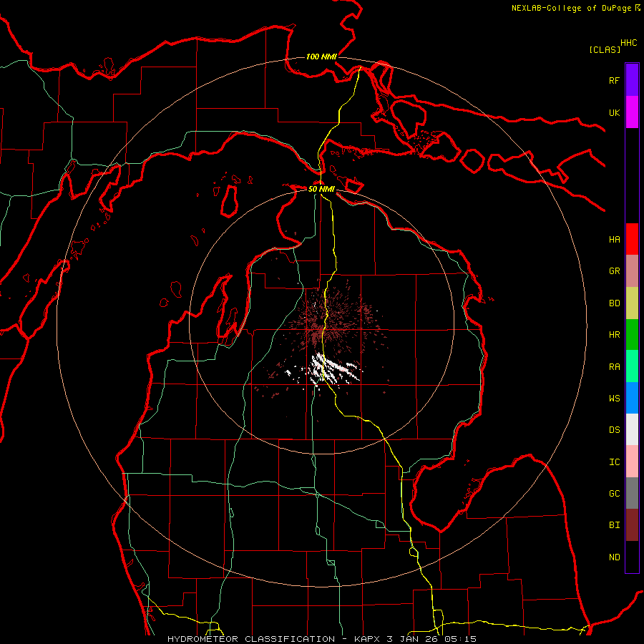Image resolution: width=644 pixels, height=644 pixels.
Task: Click the KAPX radar site identifier
Action: 368,639
